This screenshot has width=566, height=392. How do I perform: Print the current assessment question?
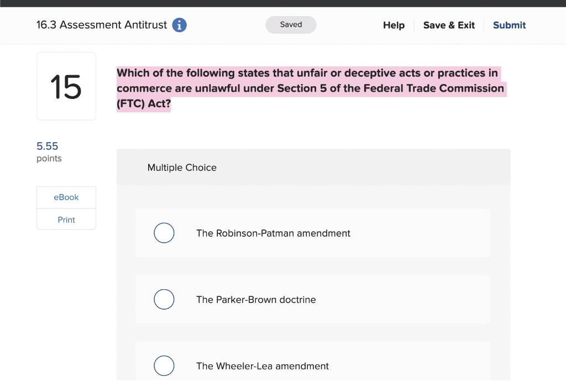(66, 219)
